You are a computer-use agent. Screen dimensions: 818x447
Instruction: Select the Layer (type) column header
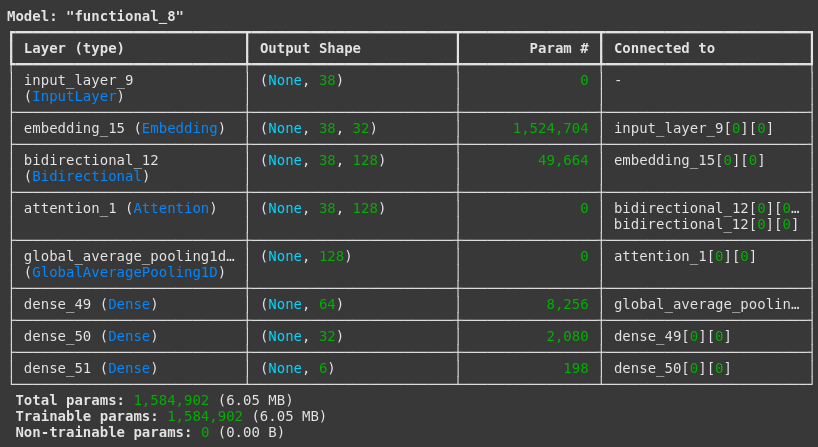74,49
